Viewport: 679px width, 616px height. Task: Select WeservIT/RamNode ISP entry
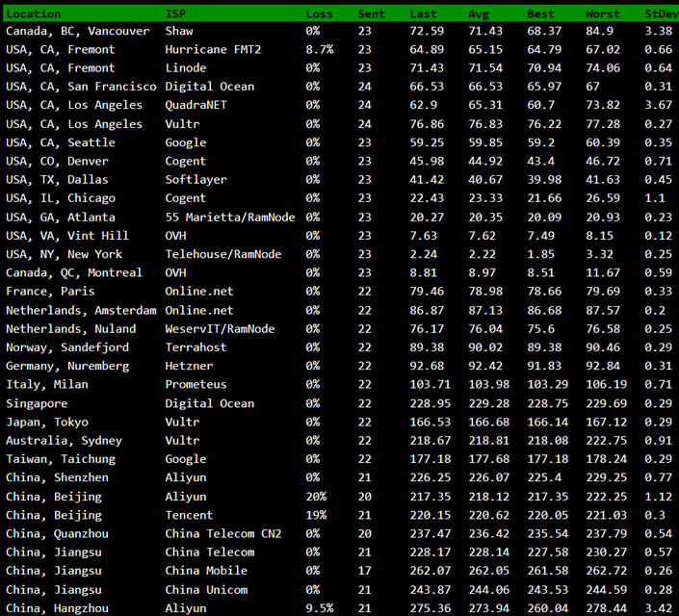[x=220, y=329]
